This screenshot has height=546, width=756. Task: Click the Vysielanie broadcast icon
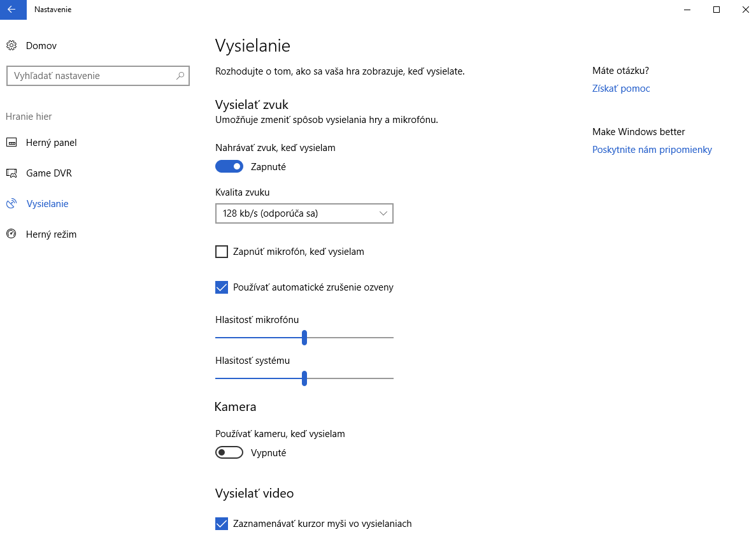[x=11, y=203]
